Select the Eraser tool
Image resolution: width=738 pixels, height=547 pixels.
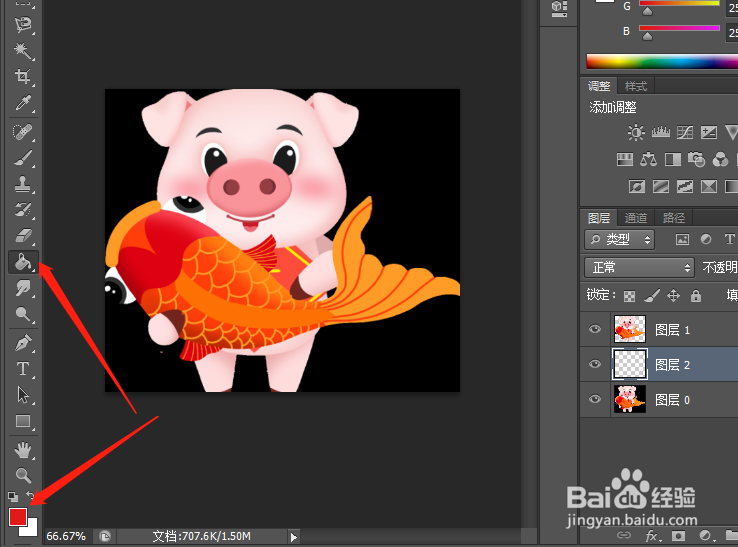tap(23, 235)
